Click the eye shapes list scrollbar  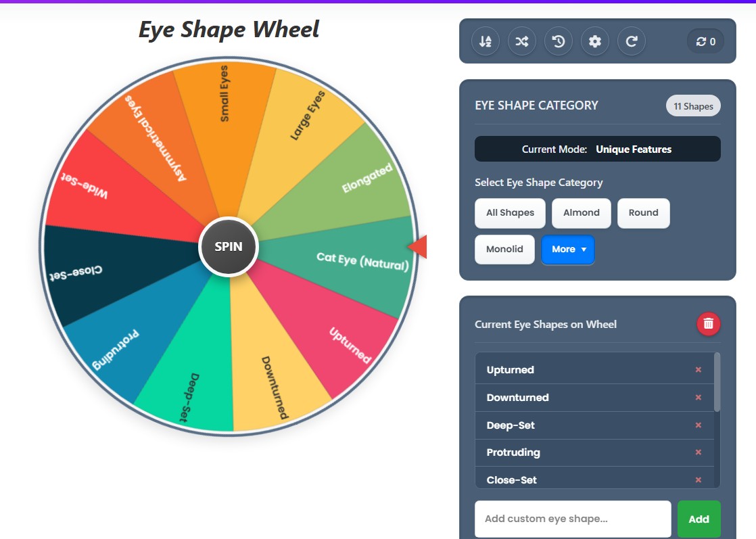[x=717, y=382]
